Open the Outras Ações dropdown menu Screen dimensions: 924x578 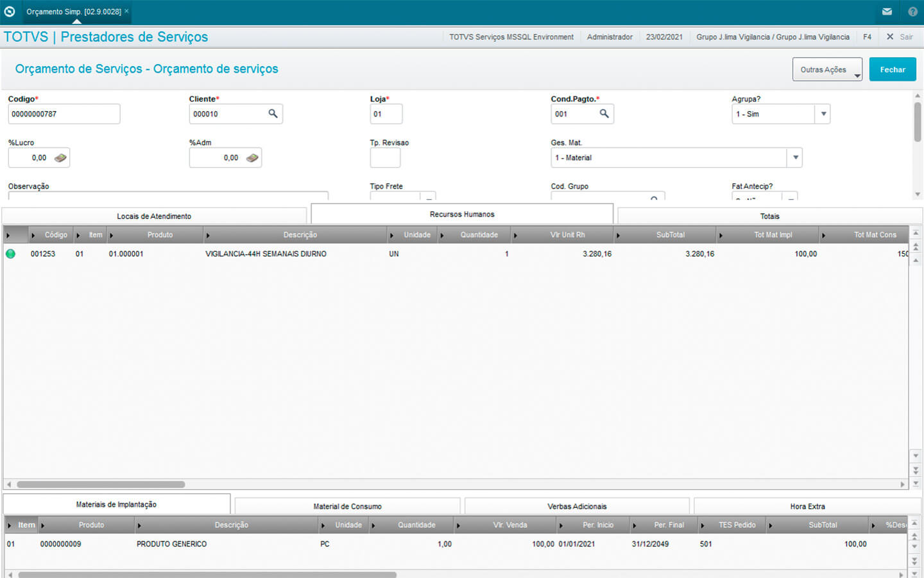(827, 69)
